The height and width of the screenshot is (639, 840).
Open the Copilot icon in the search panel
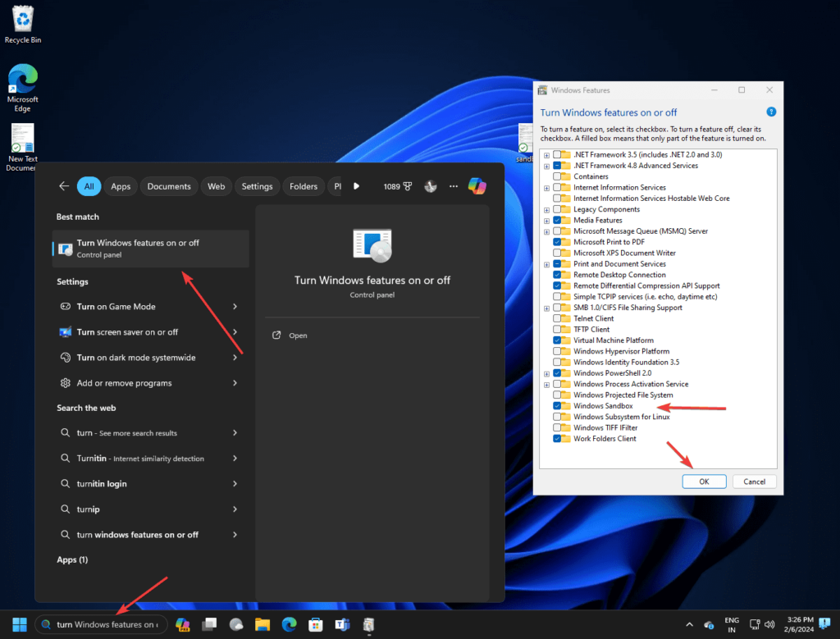pos(477,186)
